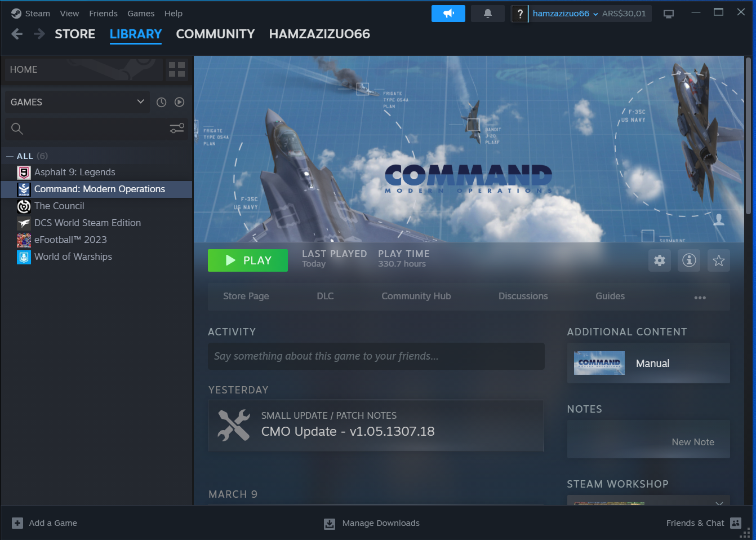Open the Store Page link

pyautogui.click(x=246, y=296)
